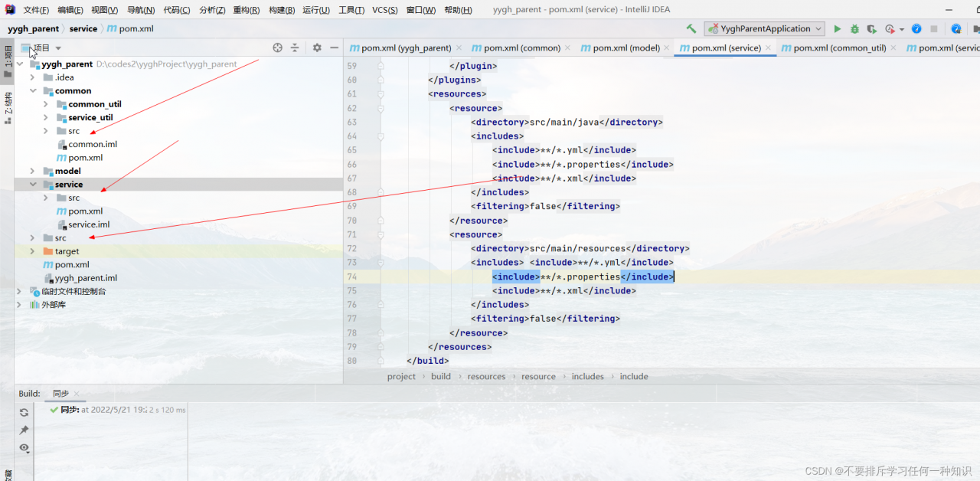980x481 pixels.
Task: Close the pom.xml (model) tab
Action: [668, 47]
